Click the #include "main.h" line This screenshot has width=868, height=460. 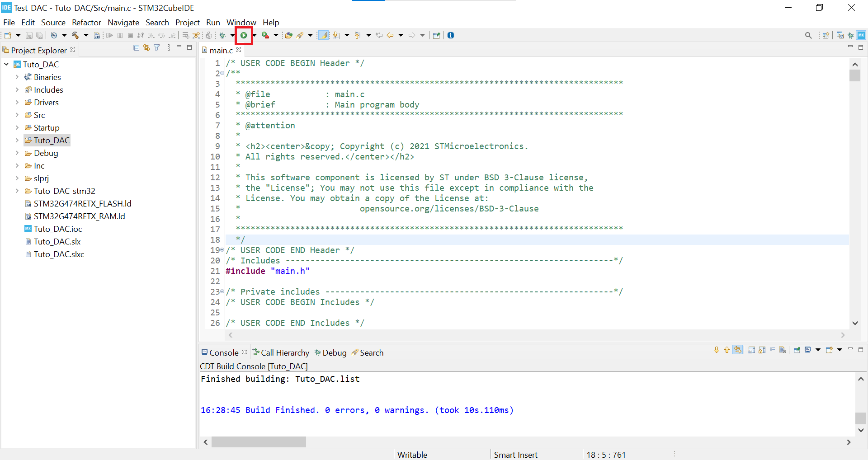[x=268, y=271]
